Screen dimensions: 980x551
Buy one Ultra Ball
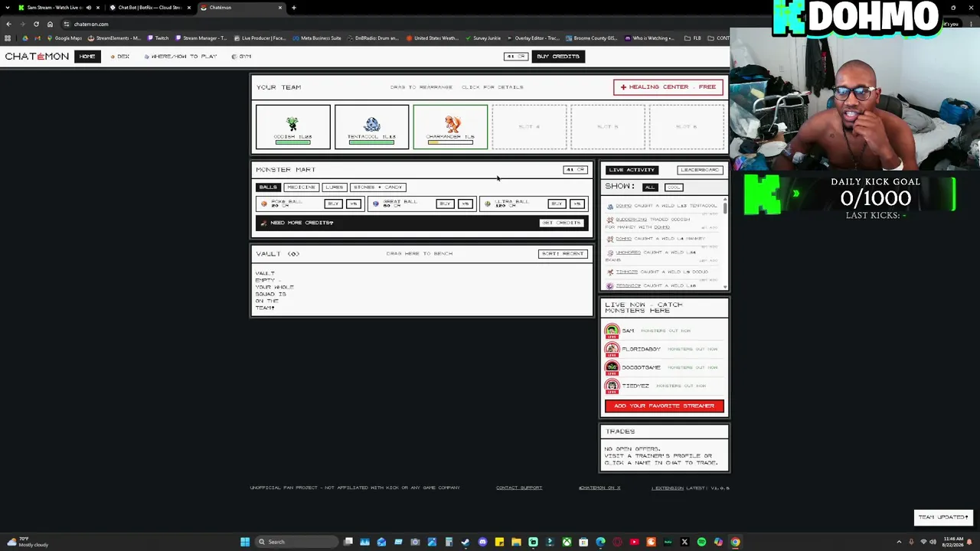coord(557,204)
